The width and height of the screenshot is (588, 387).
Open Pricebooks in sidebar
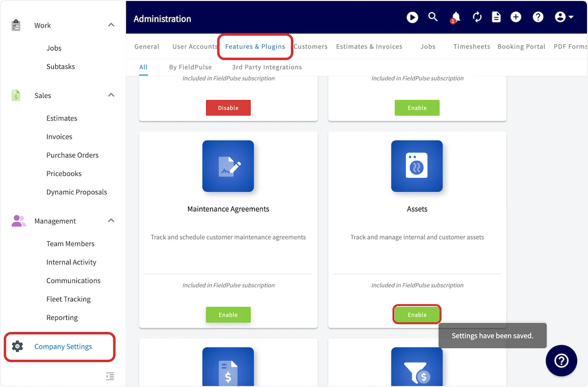click(64, 174)
